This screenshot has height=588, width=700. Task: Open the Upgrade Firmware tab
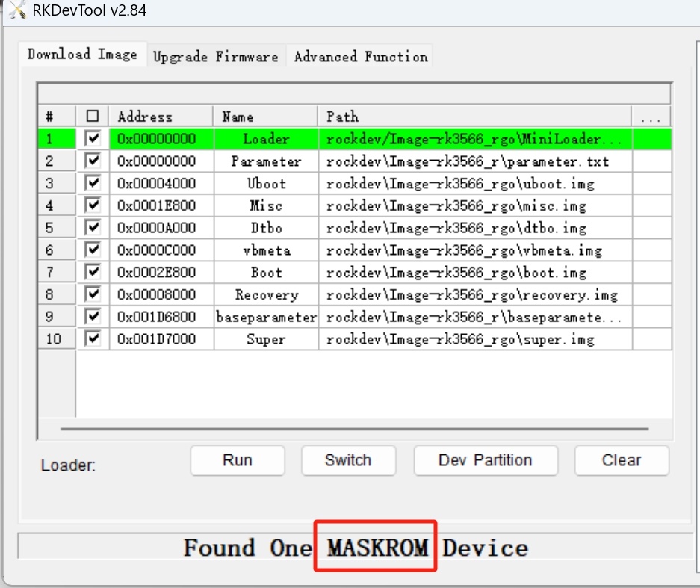point(216,56)
